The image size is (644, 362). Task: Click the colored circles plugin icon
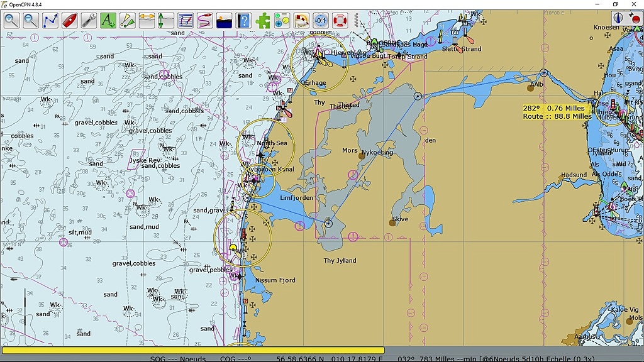(282, 20)
